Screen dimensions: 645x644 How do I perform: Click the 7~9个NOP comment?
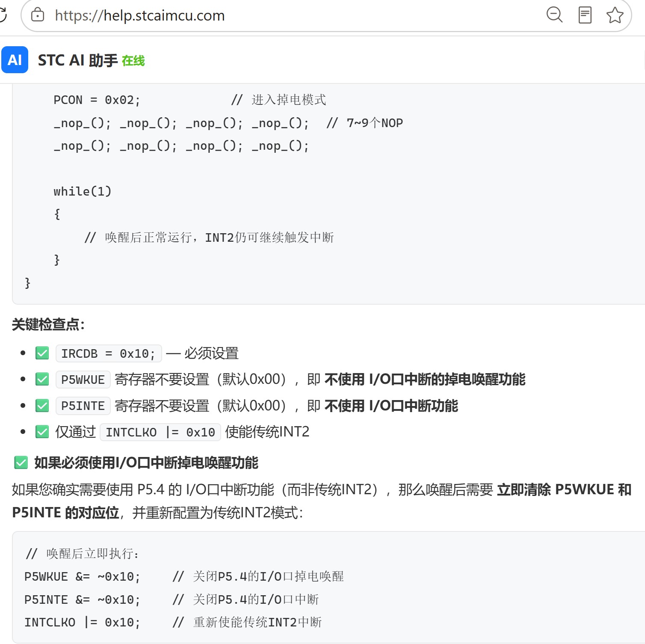365,123
